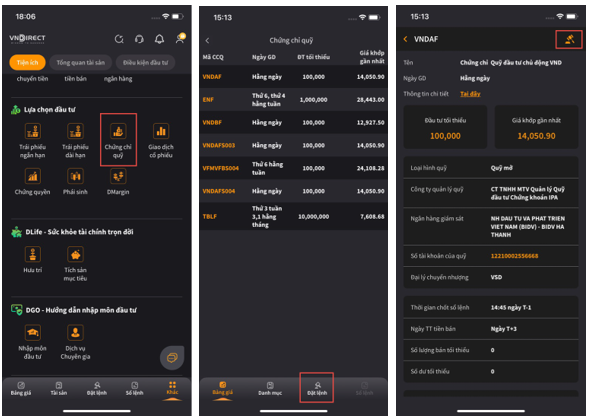Tap the Ngày GD column header

point(264,57)
